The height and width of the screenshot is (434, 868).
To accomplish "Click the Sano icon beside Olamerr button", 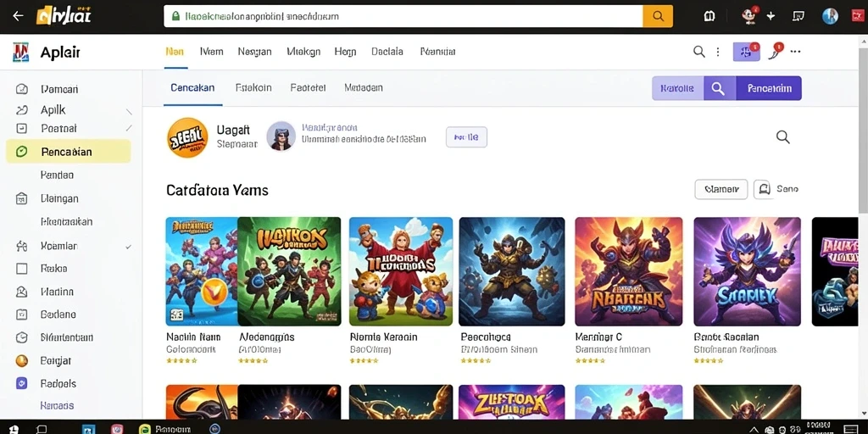I will tap(763, 189).
